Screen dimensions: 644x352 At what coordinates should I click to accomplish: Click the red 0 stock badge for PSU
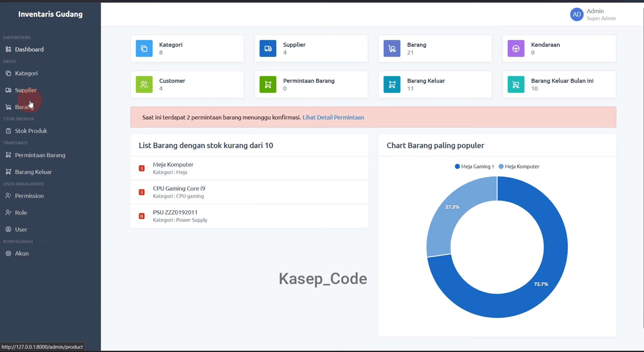coord(142,216)
